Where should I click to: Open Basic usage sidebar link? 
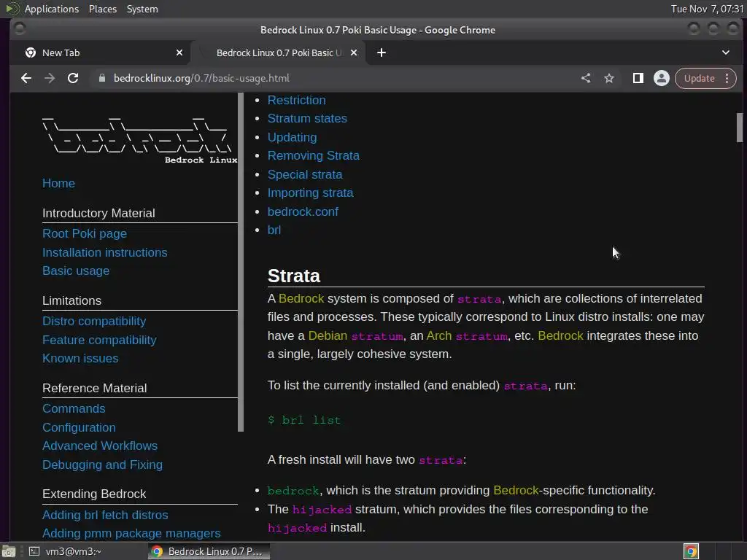pos(76,271)
